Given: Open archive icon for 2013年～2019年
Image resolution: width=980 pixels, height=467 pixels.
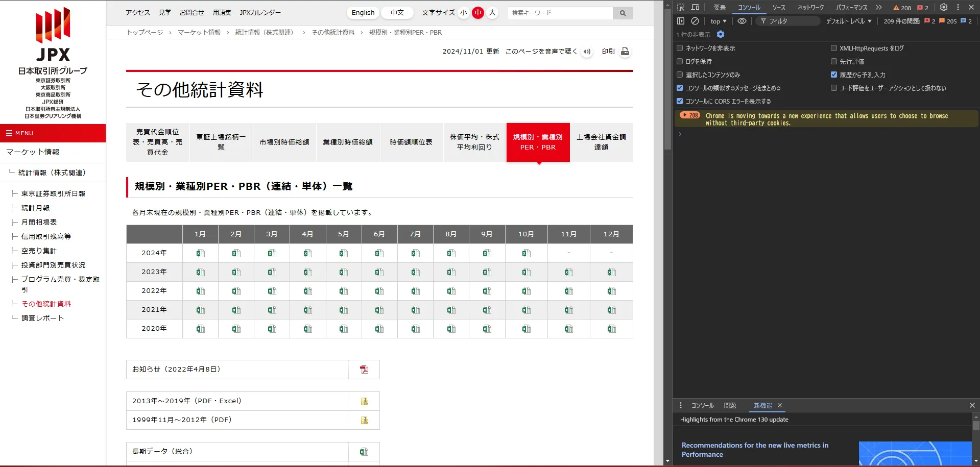Looking at the screenshot, I should 364,401.
